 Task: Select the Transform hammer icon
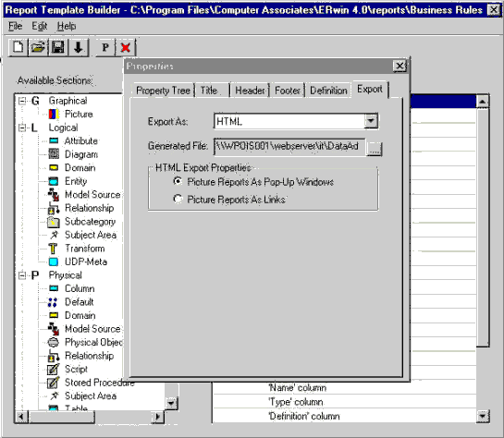(53, 249)
